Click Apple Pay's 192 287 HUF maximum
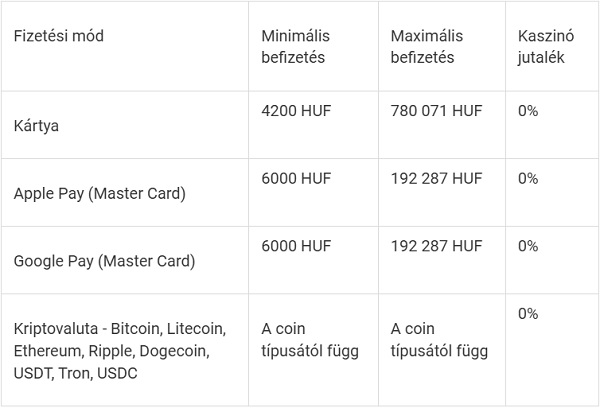Image resolution: width=600 pixels, height=408 pixels. [436, 178]
